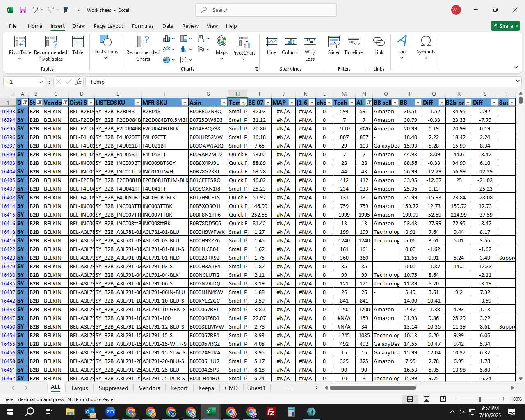Select Normal view in status bar
Viewport: 525px width, 420px height.
pyautogui.click(x=410, y=399)
